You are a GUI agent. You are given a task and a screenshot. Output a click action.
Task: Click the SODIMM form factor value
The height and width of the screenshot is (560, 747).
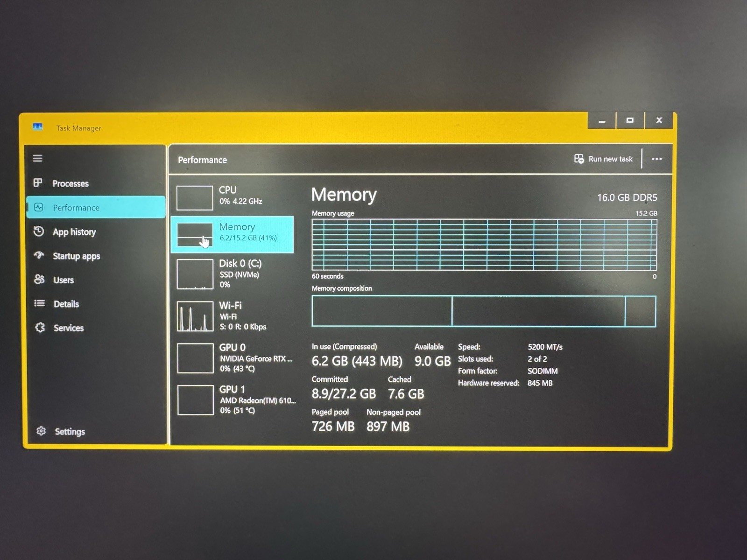coord(543,371)
